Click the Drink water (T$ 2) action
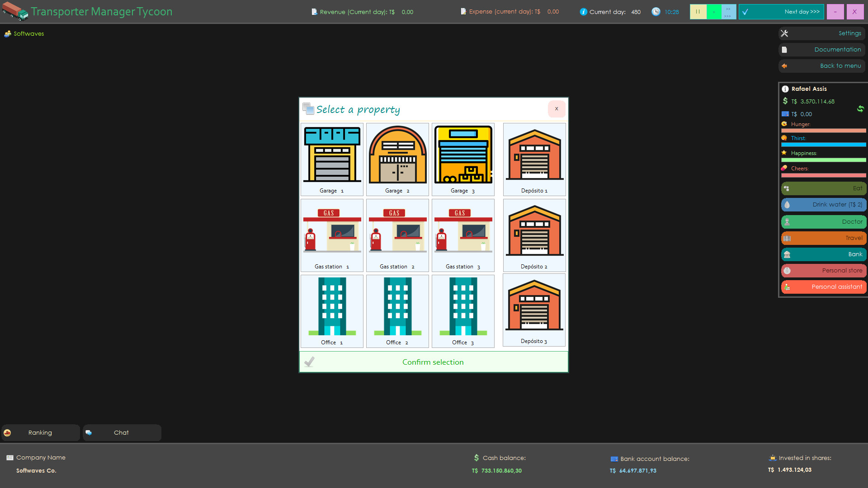This screenshot has height=488, width=868. [823, 205]
